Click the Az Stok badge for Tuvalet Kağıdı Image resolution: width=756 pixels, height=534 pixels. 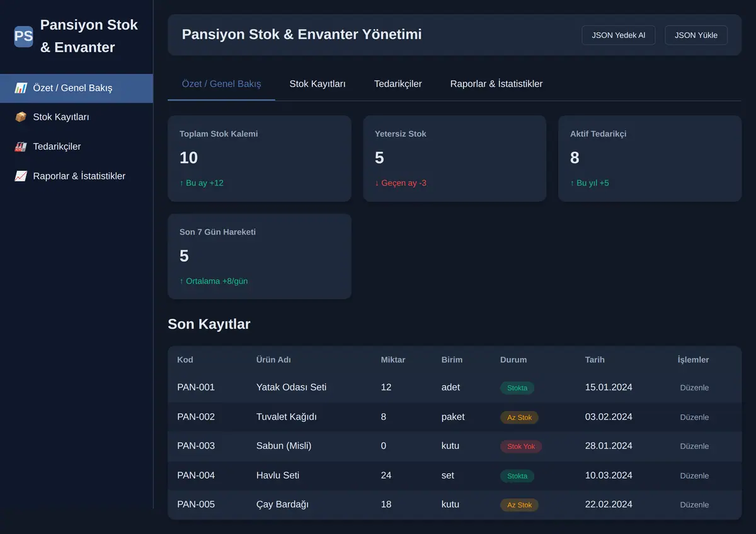tap(520, 417)
